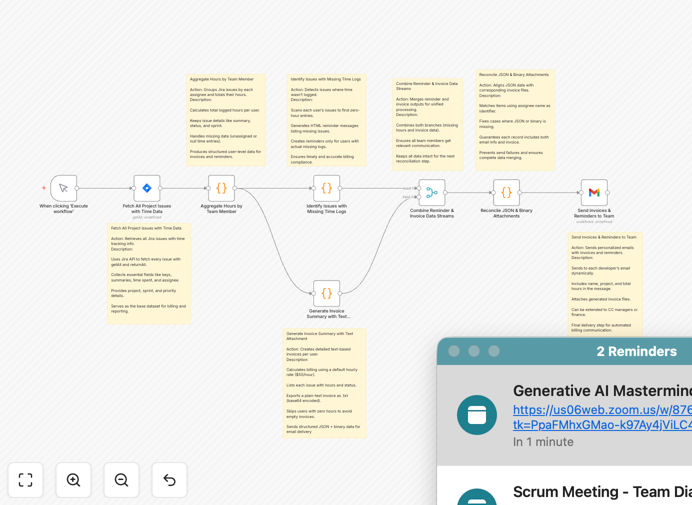Select the 'Generate Invoice Summary' code node
692x505 pixels.
(327, 293)
